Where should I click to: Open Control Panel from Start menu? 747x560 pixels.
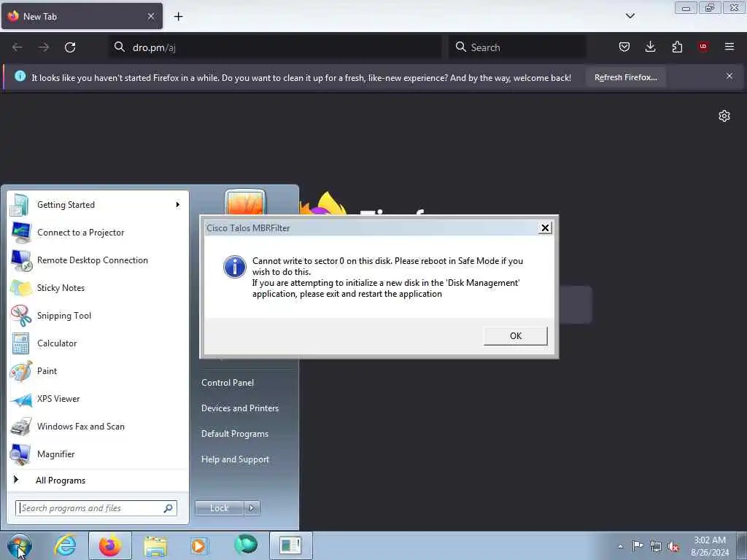(228, 383)
